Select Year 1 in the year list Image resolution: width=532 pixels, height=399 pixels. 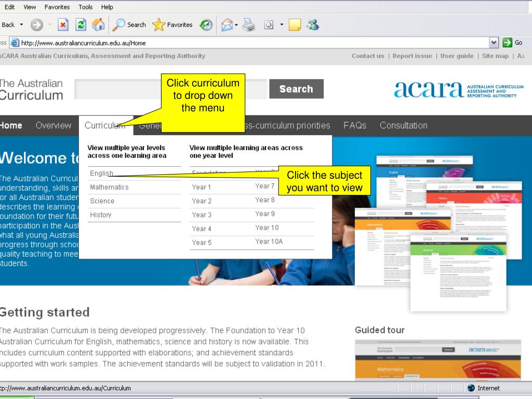tap(202, 187)
